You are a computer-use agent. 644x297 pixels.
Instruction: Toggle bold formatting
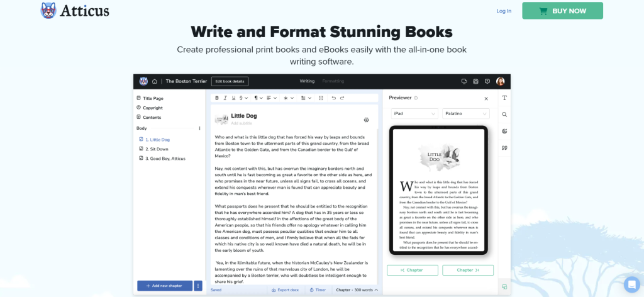pos(217,98)
